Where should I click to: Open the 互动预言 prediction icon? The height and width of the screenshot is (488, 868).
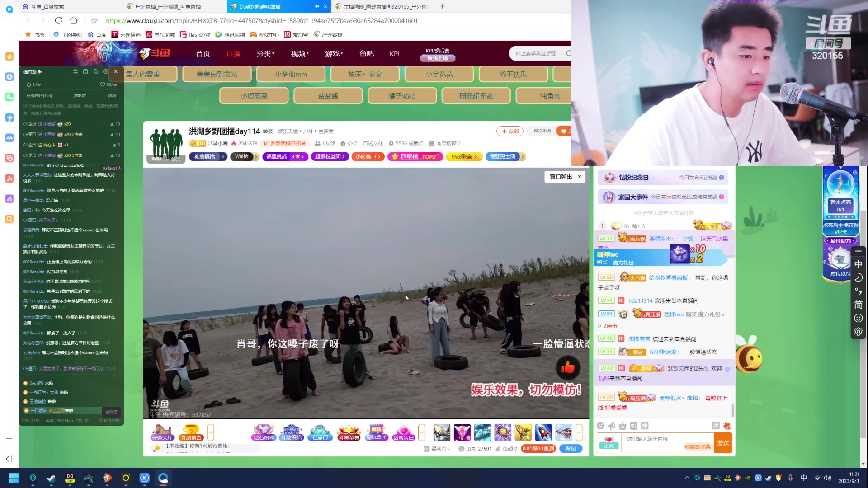pyautogui.click(x=191, y=432)
